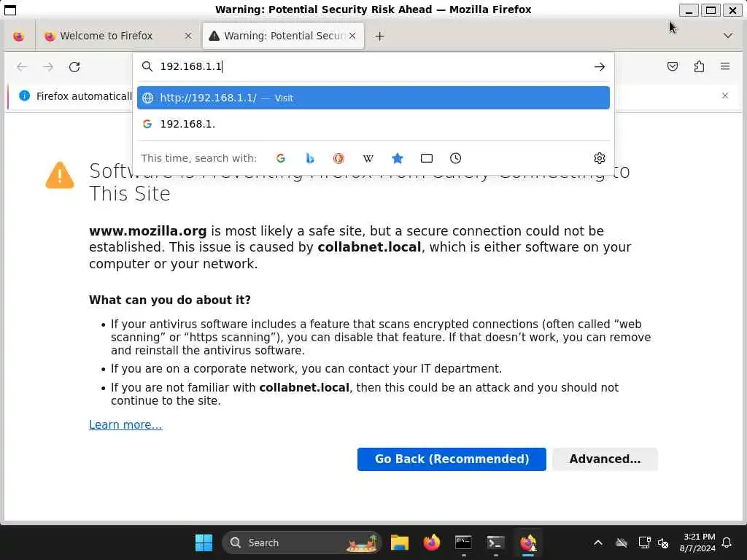Show hidden tray icons chevron
Image resolution: width=747 pixels, height=560 pixels.
point(598,542)
